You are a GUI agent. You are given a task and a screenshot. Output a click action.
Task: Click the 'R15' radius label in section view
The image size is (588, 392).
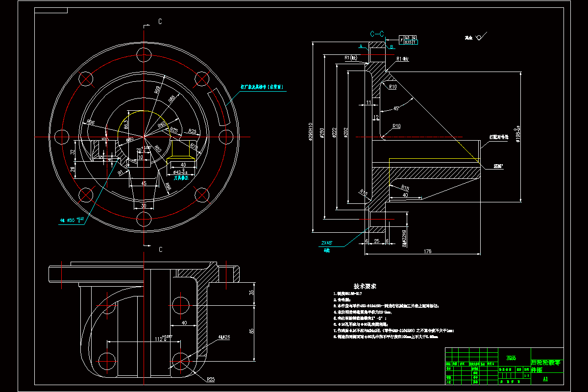405,187
